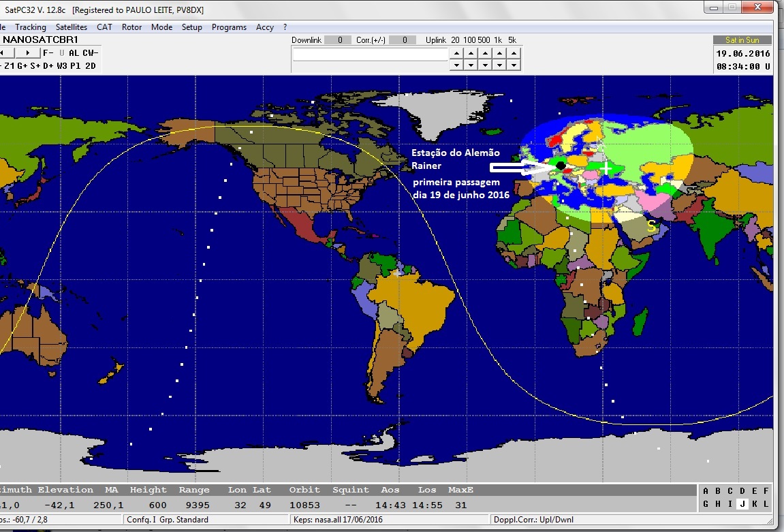Toggle the CW- mode control

90,53
